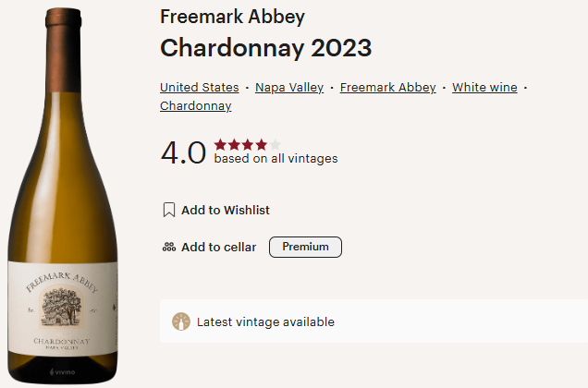Click the first red rating star
This screenshot has height=388, width=588.
220,144
